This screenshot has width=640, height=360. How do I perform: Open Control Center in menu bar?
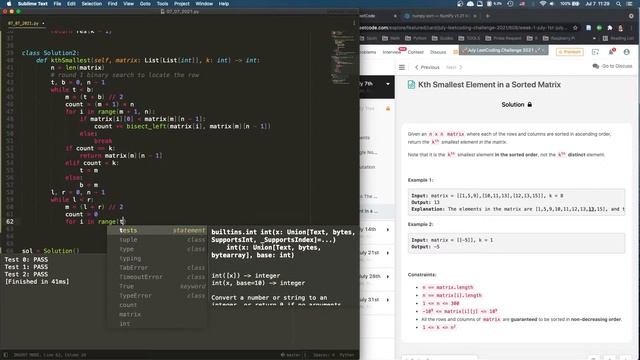(x=629, y=4)
